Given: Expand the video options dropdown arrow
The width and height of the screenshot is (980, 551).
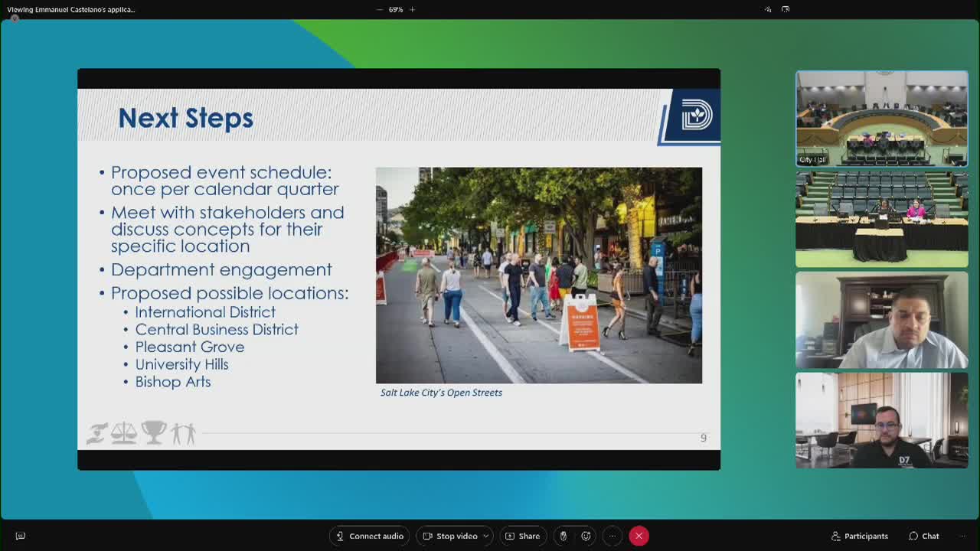Looking at the screenshot, I should (x=485, y=536).
